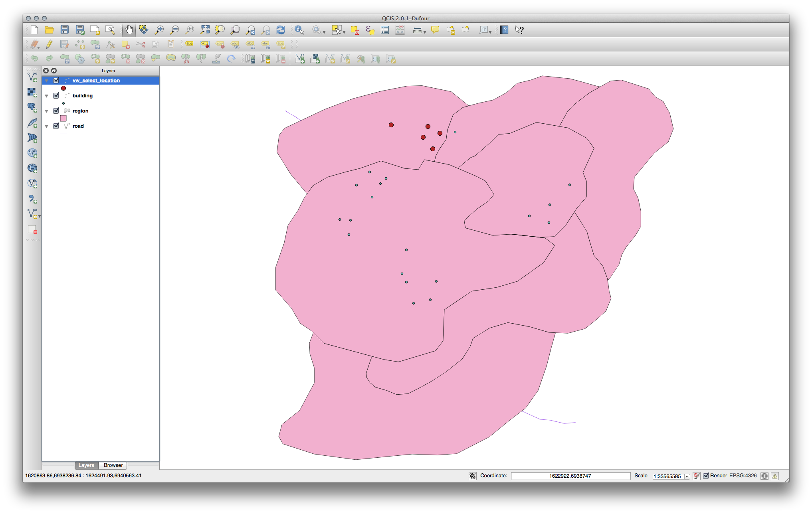Viewport: 812px width, 514px height.
Task: Click Add Vector Layer sidebar icon
Action: click(x=32, y=77)
